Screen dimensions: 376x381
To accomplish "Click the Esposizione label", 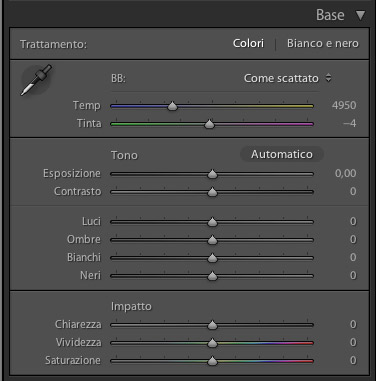I will [x=72, y=174].
